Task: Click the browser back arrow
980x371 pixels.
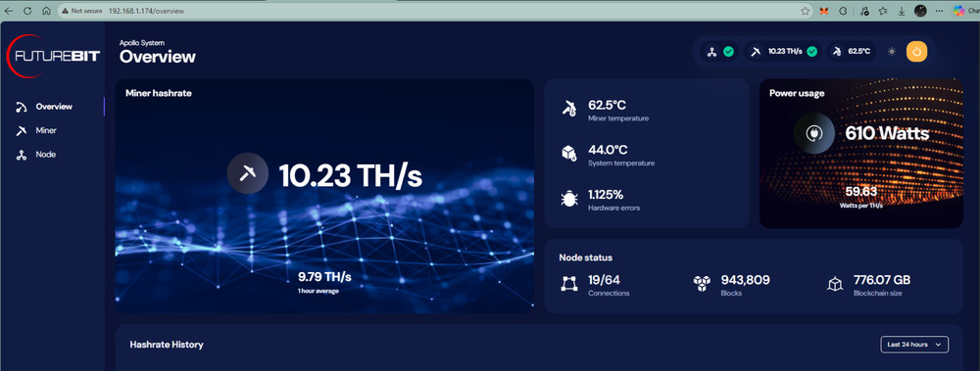Action: click(x=9, y=11)
